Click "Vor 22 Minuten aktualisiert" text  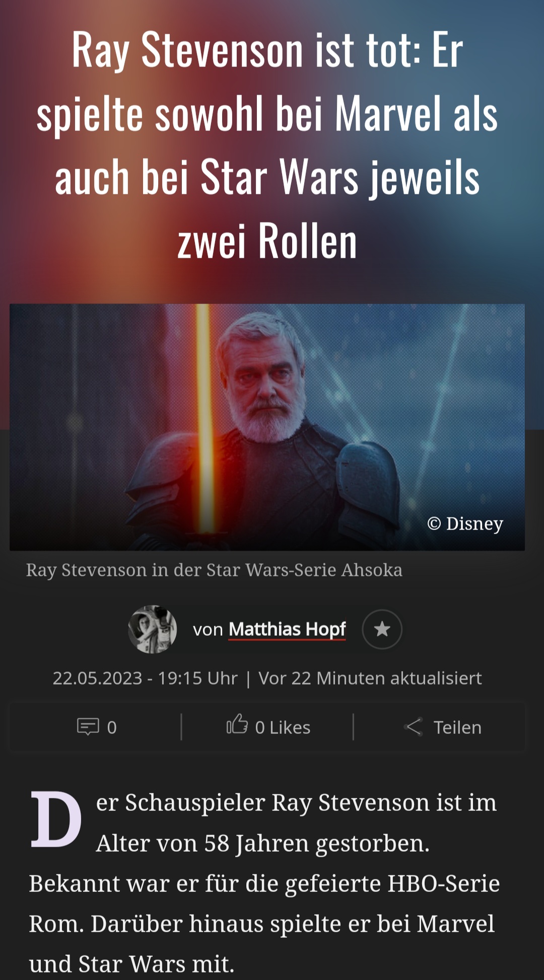pyautogui.click(x=370, y=679)
